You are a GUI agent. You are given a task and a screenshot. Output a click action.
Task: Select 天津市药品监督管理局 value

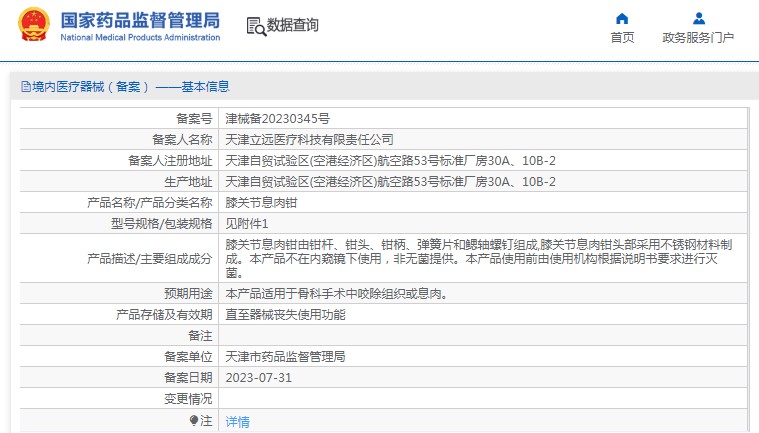[x=285, y=357]
